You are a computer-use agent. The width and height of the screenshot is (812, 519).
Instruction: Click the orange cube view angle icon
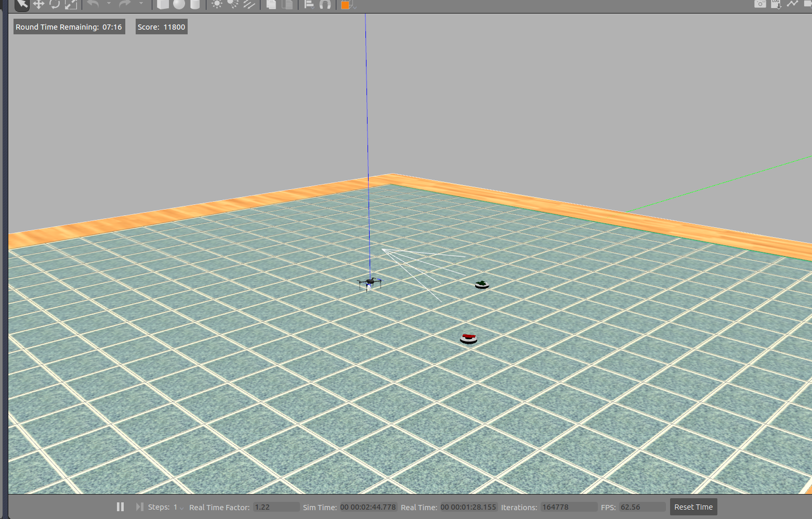point(345,5)
